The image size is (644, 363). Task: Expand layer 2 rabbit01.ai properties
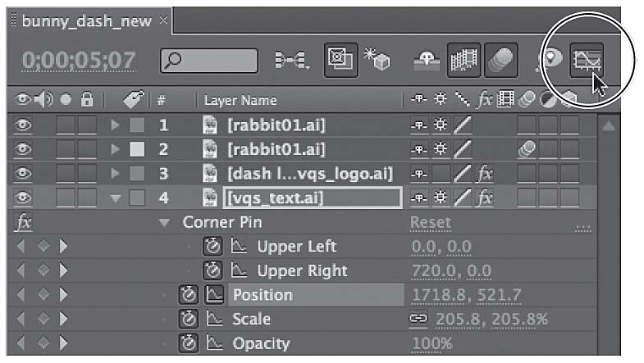(x=116, y=149)
